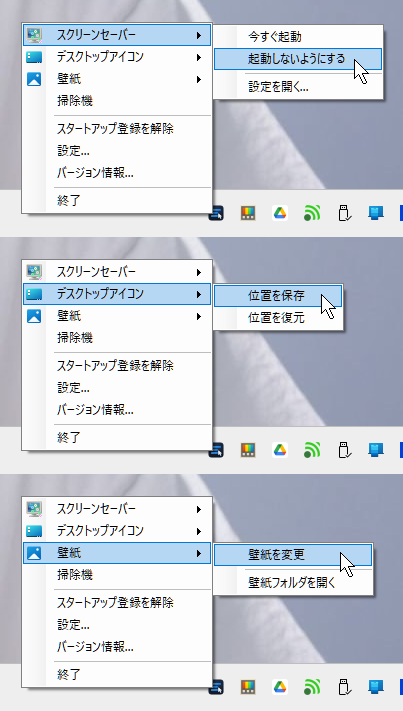The width and height of the screenshot is (403, 711).
Task: Open the Google Drive tray icon, bottom panel
Action: tap(280, 687)
